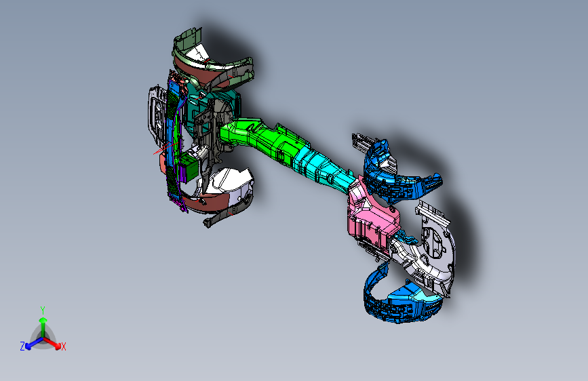Select the dark green box component
588x381 pixels.
click(189, 167)
